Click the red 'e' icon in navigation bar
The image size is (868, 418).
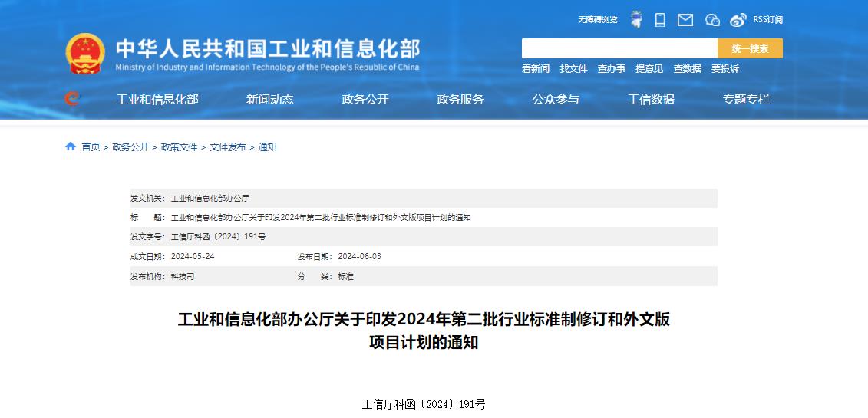click(x=72, y=99)
